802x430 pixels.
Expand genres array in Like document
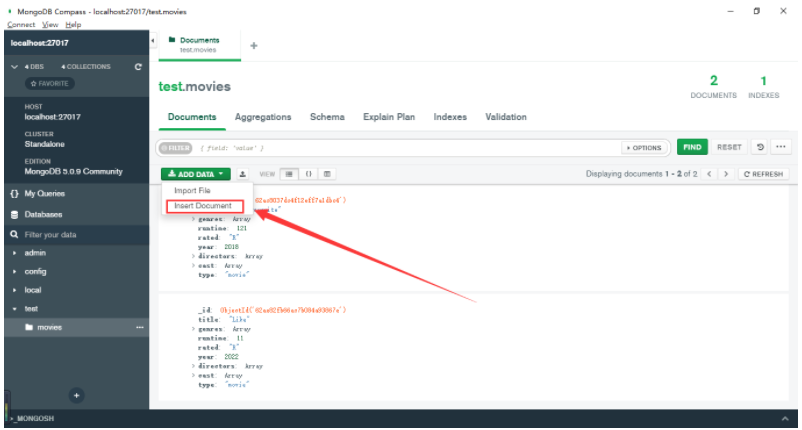pyautogui.click(x=193, y=329)
